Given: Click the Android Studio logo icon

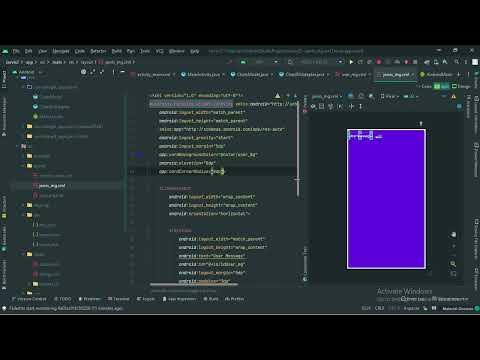Looking at the screenshot, I should pos(5,51).
